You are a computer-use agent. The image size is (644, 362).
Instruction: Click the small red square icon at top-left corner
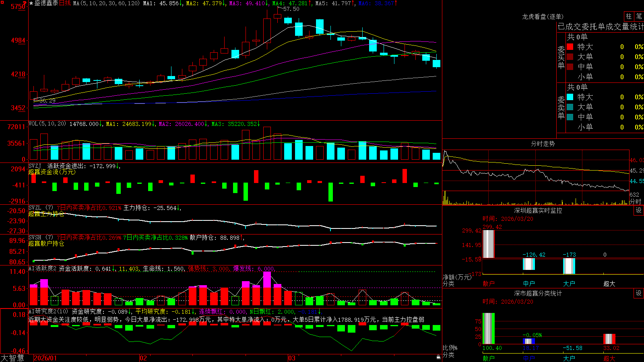tap(2, 2)
